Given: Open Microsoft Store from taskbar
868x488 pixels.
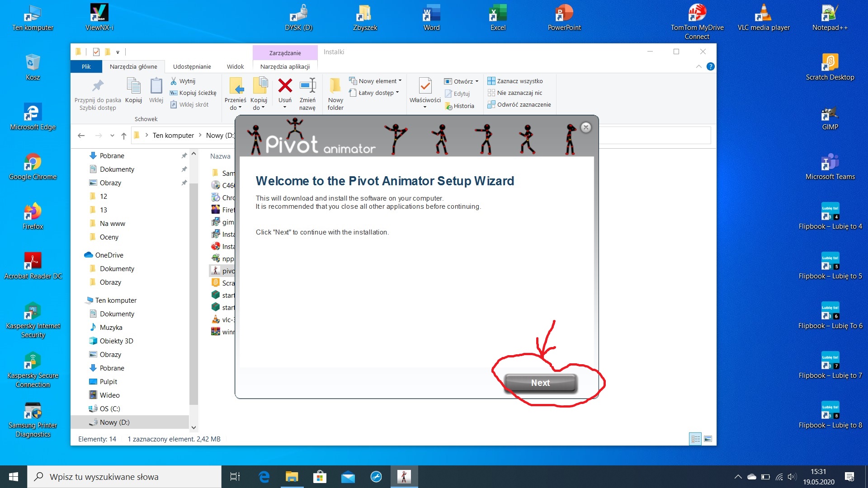Looking at the screenshot, I should [x=320, y=477].
